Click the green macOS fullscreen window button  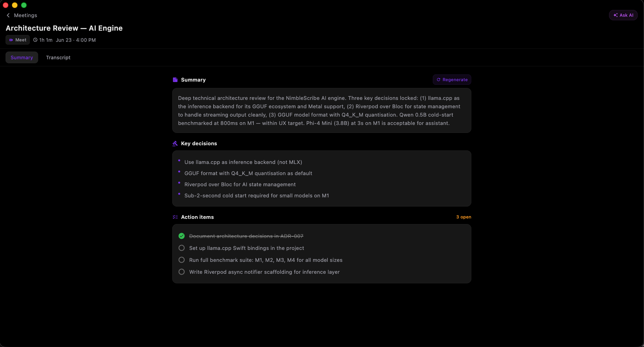(x=24, y=5)
